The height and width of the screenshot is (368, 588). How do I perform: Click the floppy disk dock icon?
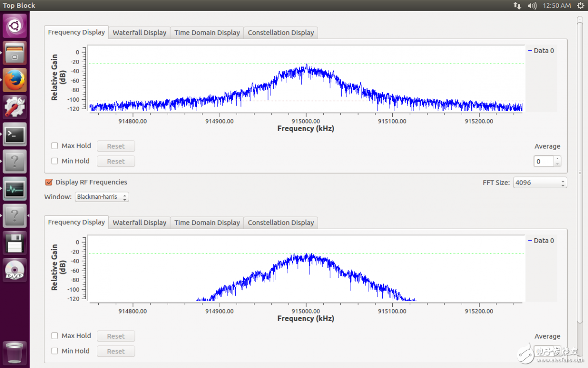point(14,243)
